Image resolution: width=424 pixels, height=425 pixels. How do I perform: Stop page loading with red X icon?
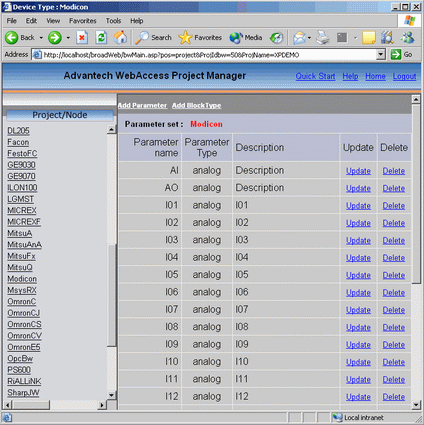tap(82, 38)
